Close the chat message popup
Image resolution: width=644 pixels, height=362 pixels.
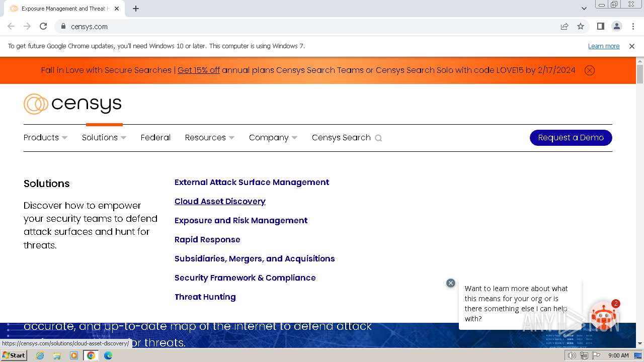point(451,283)
